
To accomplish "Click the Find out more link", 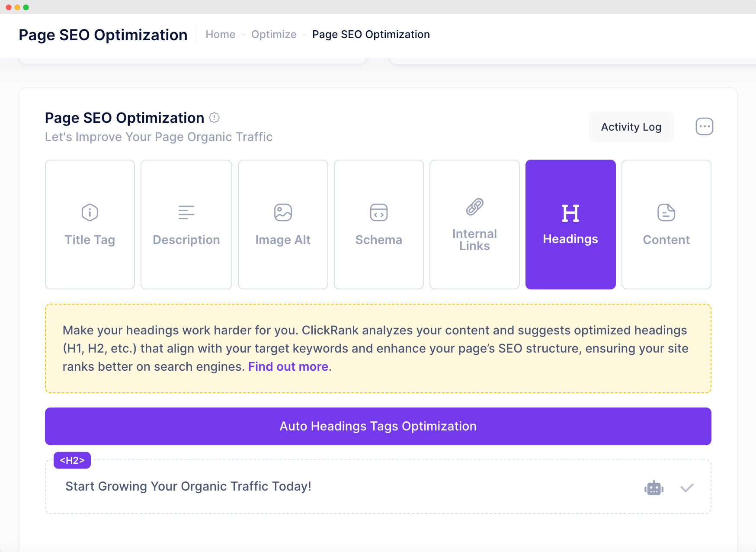I will pos(288,366).
